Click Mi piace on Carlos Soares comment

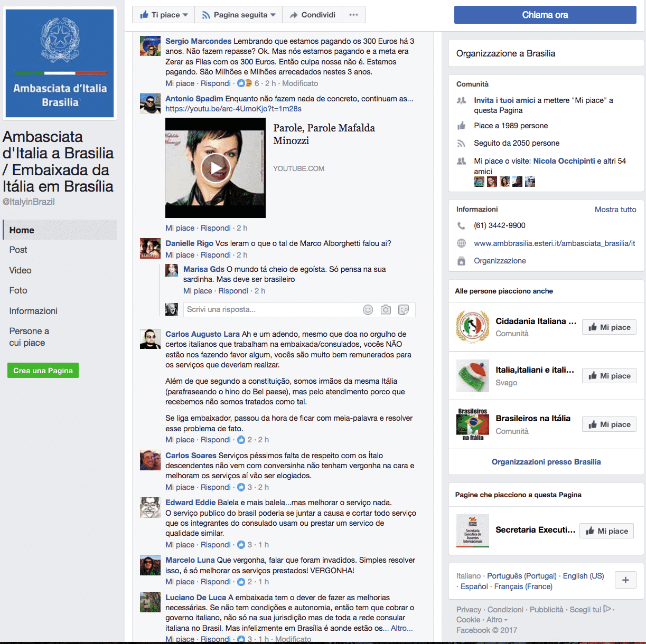[180, 487]
